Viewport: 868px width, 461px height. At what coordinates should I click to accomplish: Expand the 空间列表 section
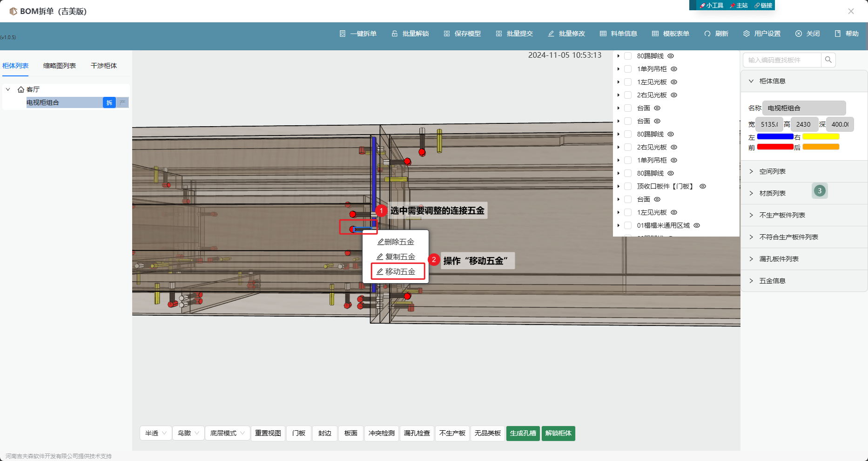[773, 171]
